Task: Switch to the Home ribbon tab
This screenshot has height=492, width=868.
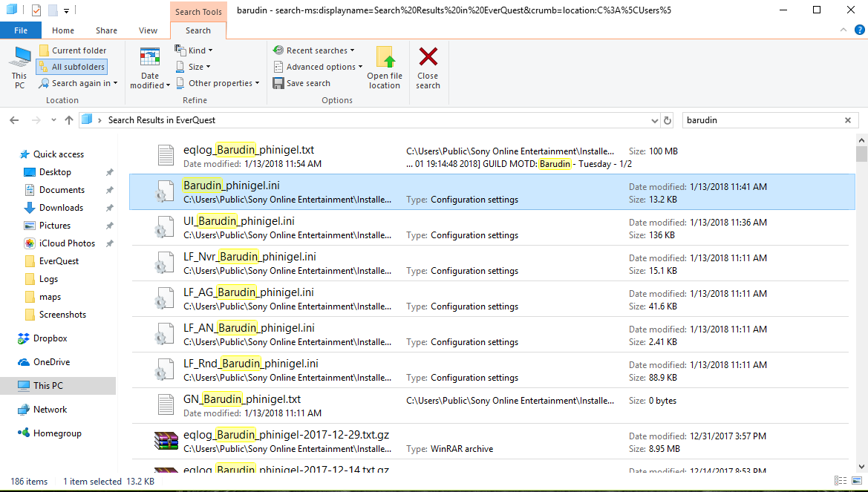Action: click(x=63, y=30)
